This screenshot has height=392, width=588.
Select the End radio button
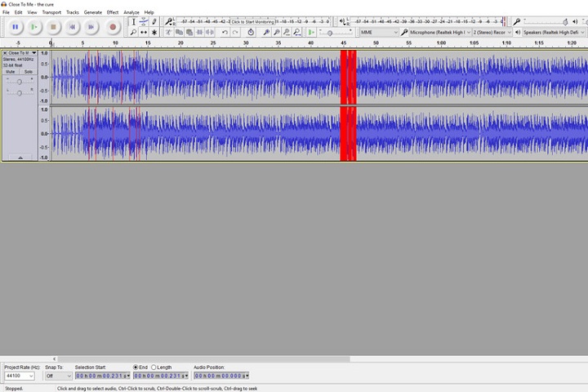136,367
